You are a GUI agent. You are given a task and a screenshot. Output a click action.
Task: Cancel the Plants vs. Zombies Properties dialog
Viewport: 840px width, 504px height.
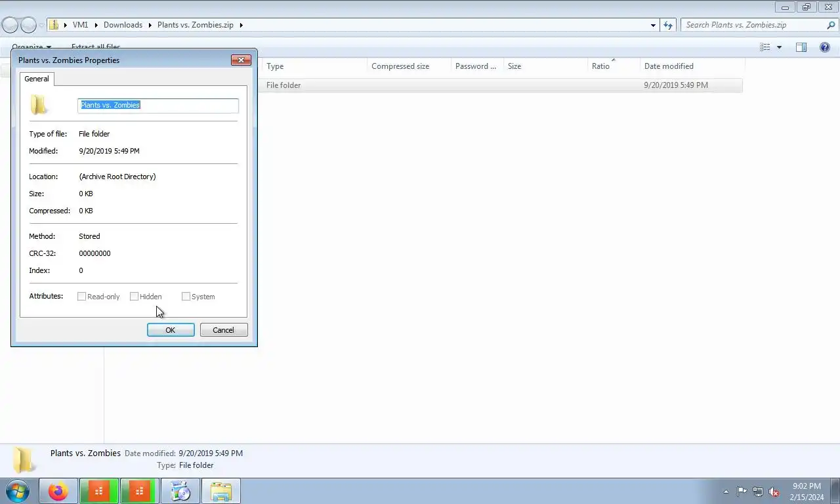[x=223, y=330]
